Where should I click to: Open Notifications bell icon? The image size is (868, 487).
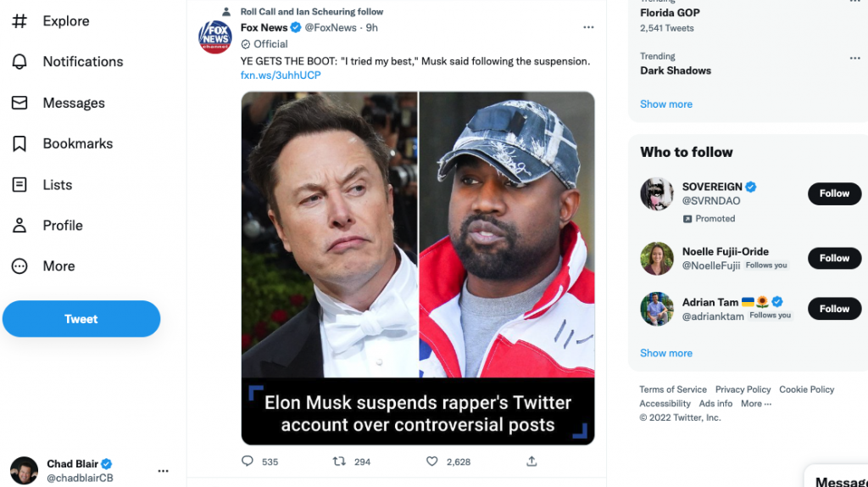coord(19,62)
